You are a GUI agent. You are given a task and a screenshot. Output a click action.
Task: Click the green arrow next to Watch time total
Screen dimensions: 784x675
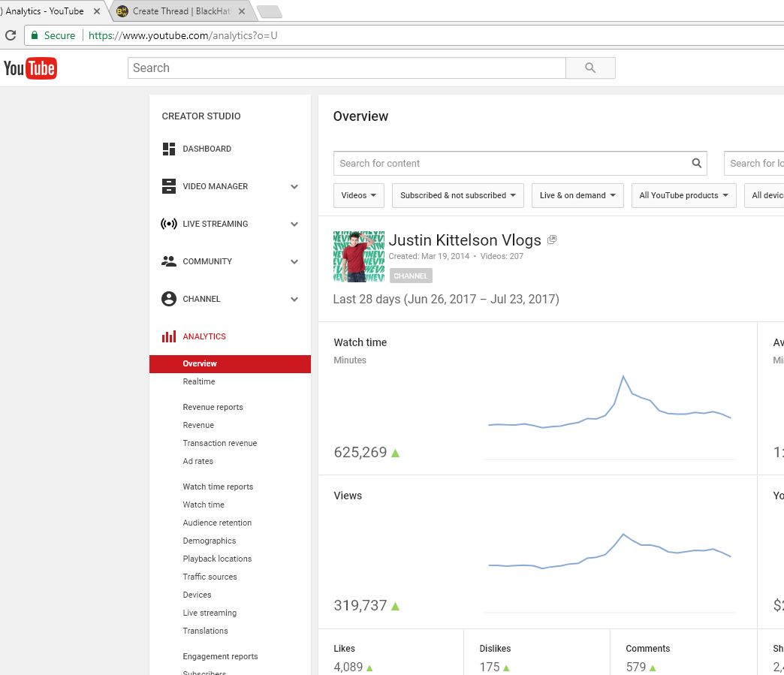pos(396,453)
